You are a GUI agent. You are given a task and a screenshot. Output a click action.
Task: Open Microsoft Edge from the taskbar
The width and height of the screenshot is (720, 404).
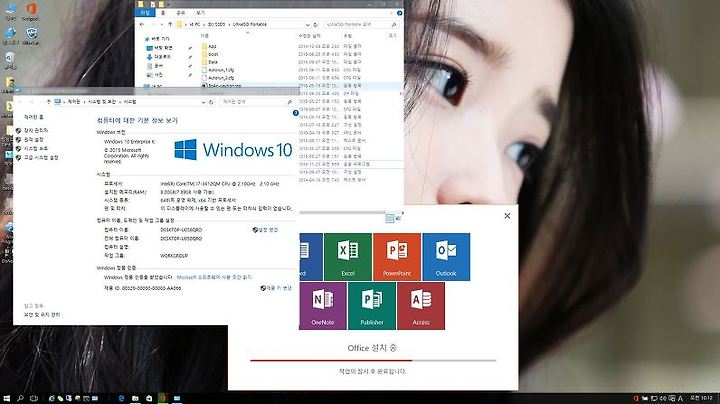coord(121,398)
